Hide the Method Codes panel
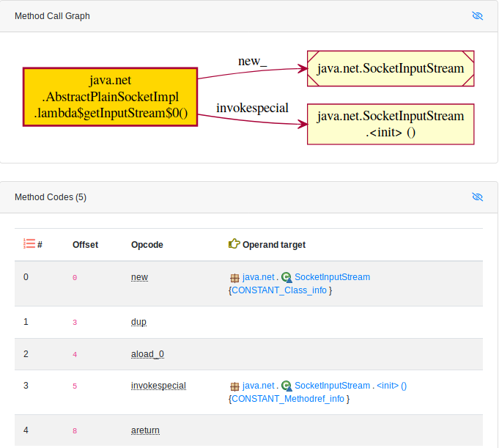499x448 pixels. pos(477,197)
